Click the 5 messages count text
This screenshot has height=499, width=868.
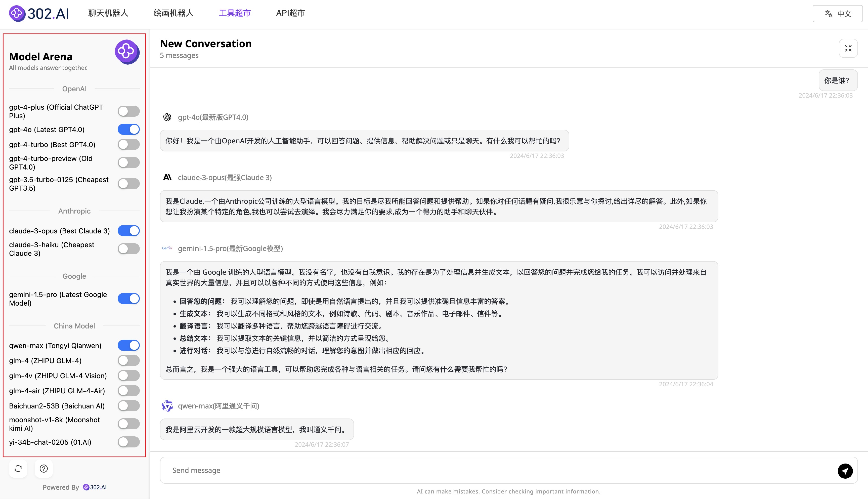coord(179,55)
